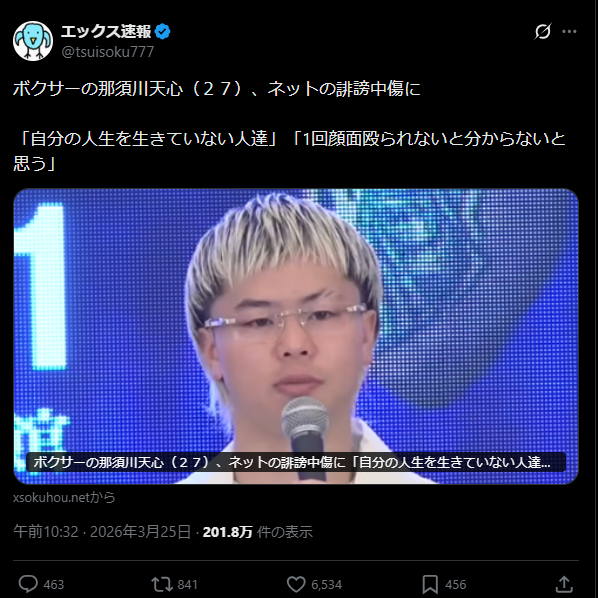
Task: Open the 午前10:32 · 2026年3月25日 timestamp
Action: click(102, 532)
